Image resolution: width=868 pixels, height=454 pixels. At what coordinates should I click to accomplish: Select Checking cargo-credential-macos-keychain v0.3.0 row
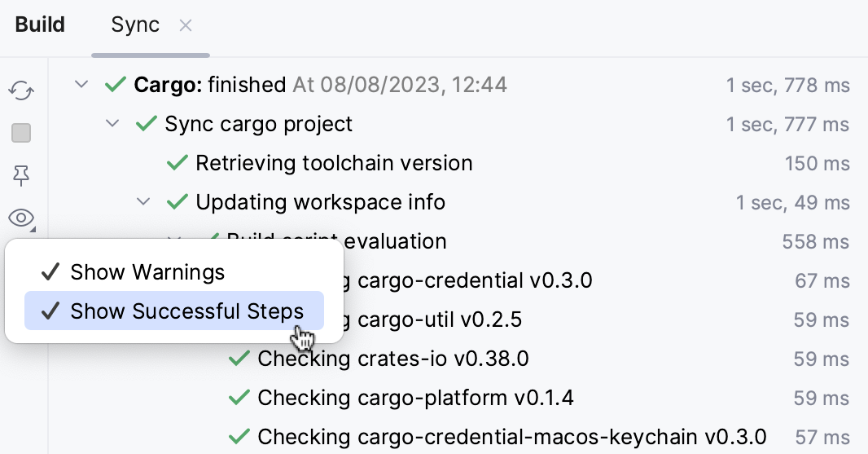(x=511, y=437)
